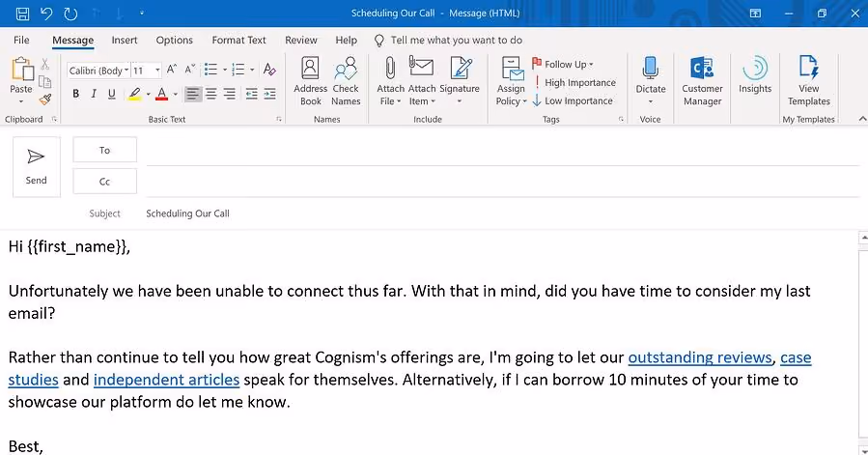Open the Address Book
868x455 pixels.
tap(310, 81)
